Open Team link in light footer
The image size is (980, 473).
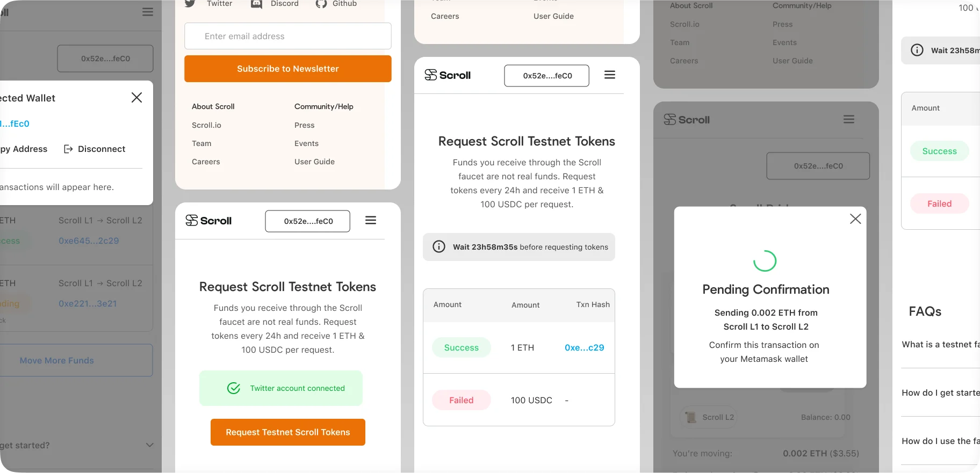[201, 143]
